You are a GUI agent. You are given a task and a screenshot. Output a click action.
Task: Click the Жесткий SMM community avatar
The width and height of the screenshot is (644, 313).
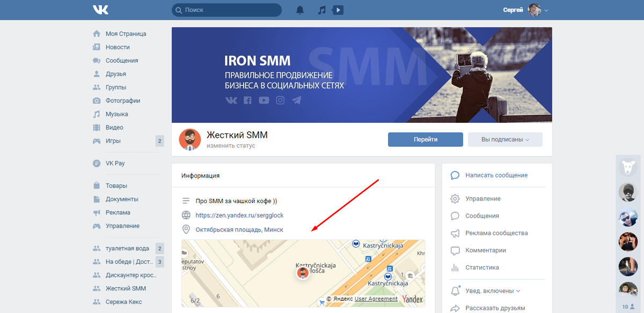click(x=190, y=139)
